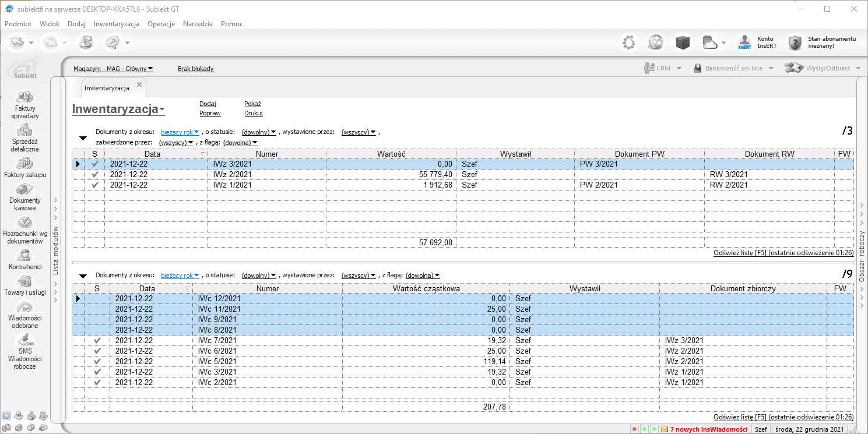Click the Stan abonamentu shield icon

795,43
